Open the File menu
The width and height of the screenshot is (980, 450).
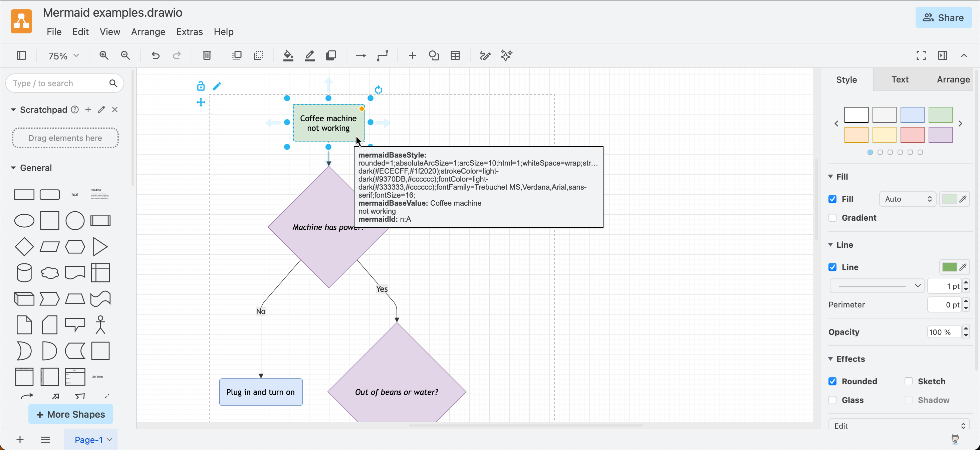[54, 32]
